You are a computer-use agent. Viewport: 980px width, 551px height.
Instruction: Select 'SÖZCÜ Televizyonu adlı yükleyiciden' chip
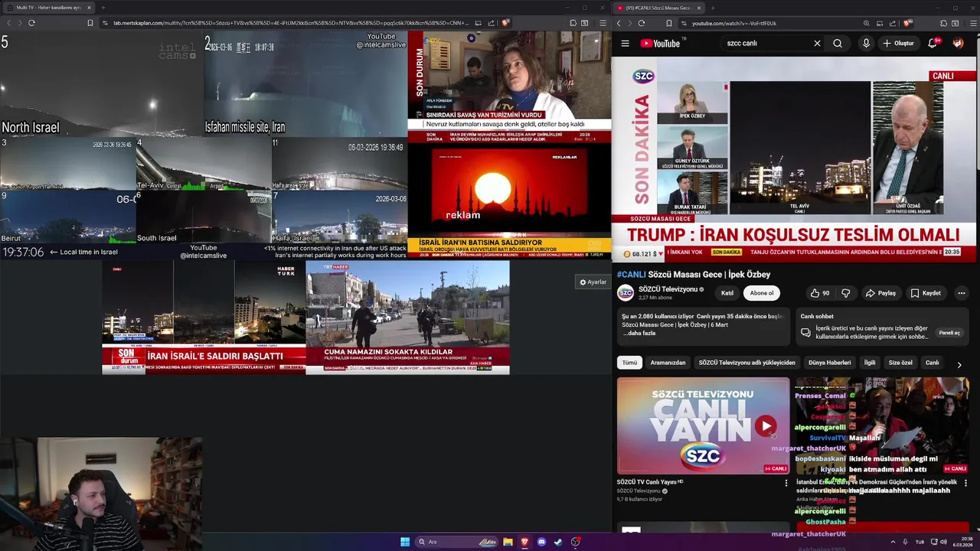[747, 363]
